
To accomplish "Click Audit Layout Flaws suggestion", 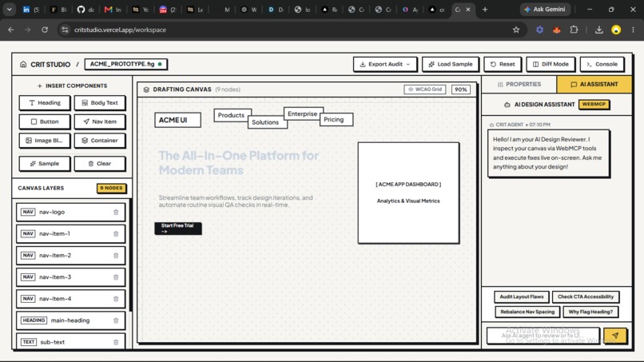I will [522, 296].
